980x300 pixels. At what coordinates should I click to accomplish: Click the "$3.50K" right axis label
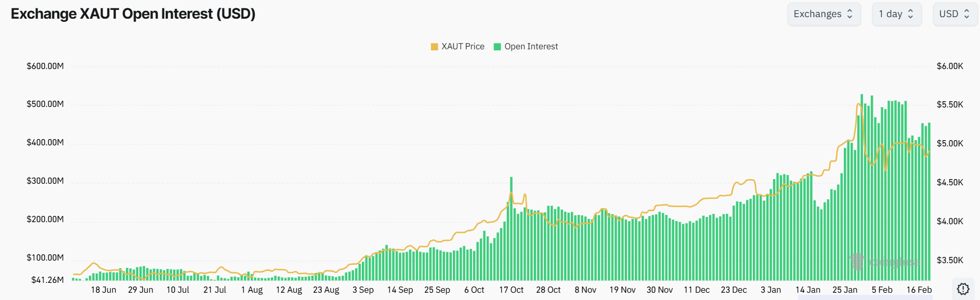[x=950, y=261]
